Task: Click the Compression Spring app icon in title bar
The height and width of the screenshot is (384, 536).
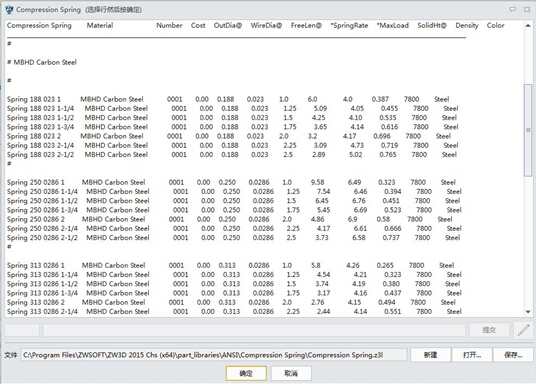Action: (9, 10)
